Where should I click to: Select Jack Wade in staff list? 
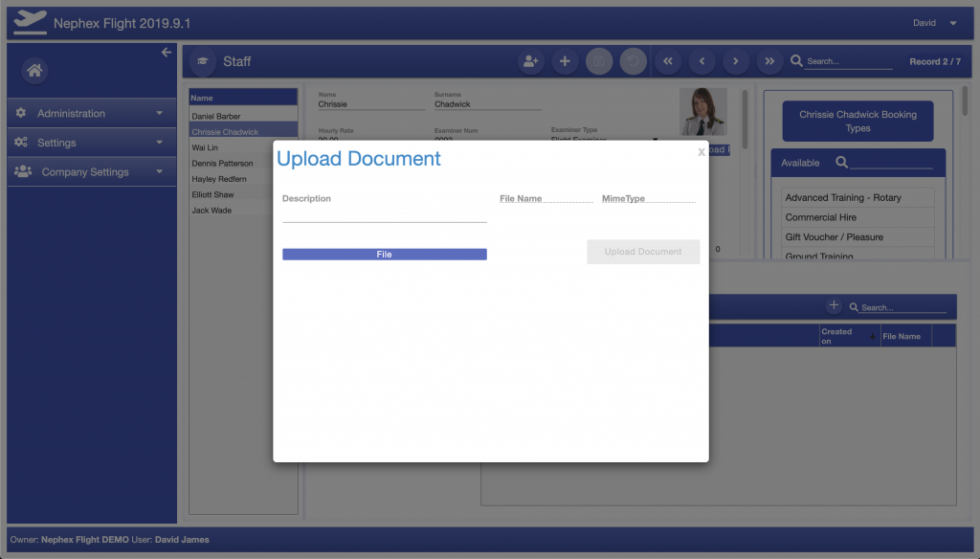point(231,210)
